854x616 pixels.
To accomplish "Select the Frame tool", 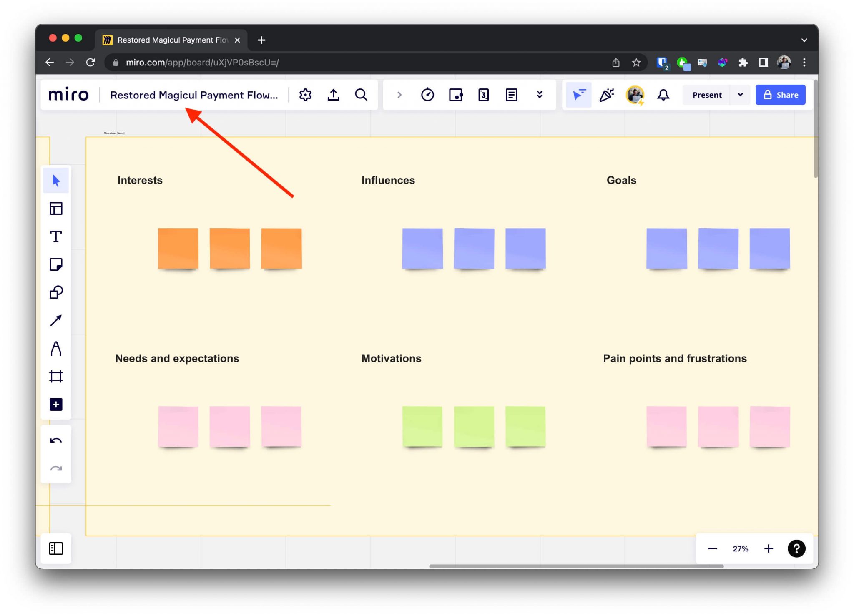I will click(56, 376).
